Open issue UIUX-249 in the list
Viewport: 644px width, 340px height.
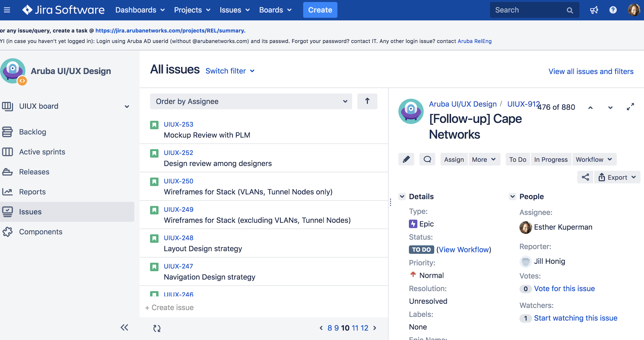coord(264,215)
